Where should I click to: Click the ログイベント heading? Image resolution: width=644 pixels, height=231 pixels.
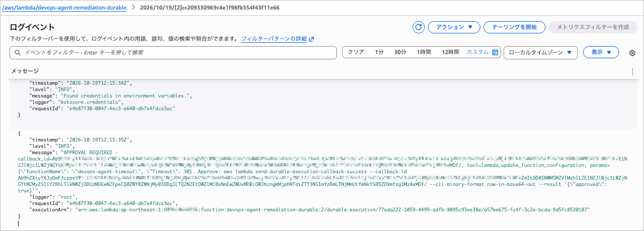(x=32, y=27)
